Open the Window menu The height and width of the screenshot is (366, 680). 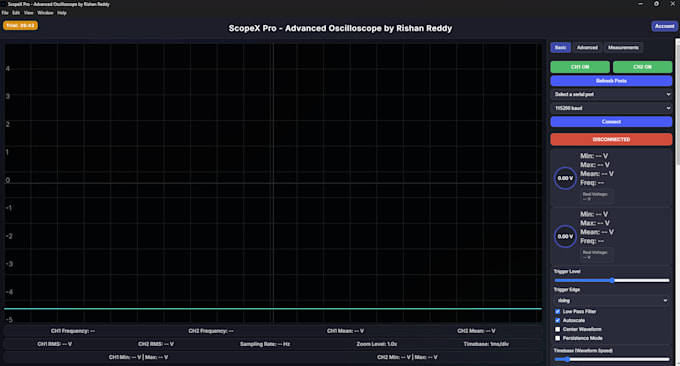point(45,13)
